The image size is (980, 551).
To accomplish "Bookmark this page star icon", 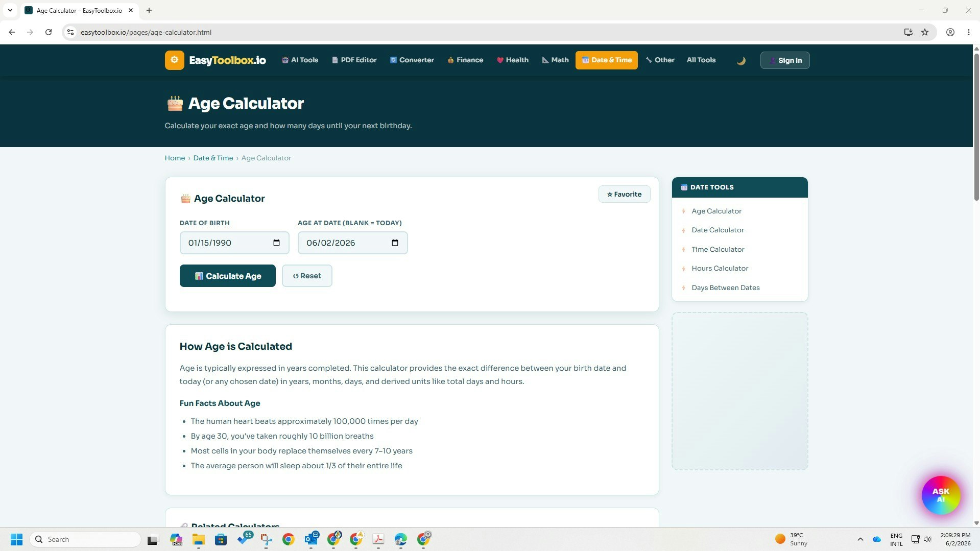I will click(925, 32).
